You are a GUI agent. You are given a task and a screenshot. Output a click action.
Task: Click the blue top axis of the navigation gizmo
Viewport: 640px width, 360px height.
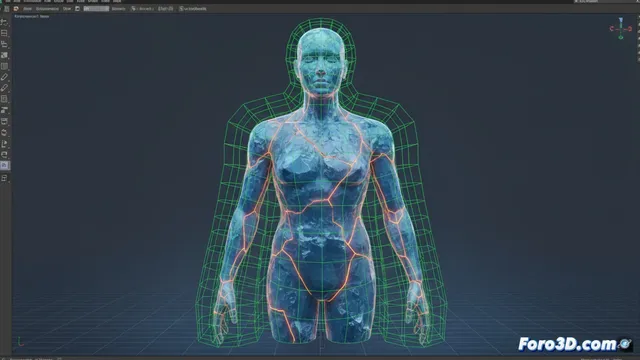(621, 20)
